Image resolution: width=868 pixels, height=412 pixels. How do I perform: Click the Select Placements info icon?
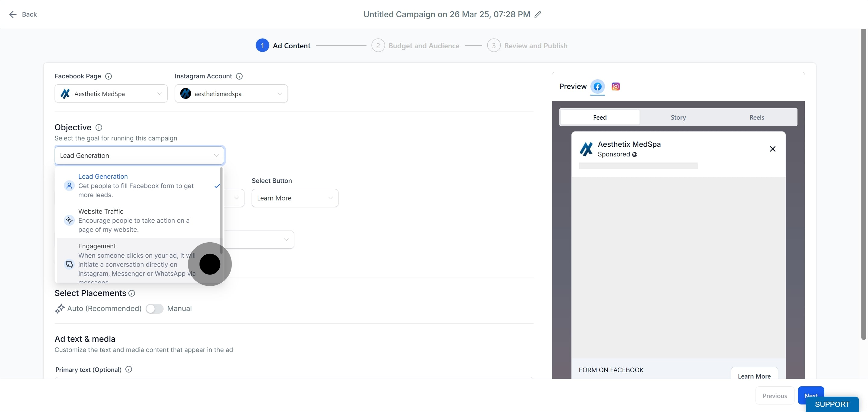click(x=132, y=293)
